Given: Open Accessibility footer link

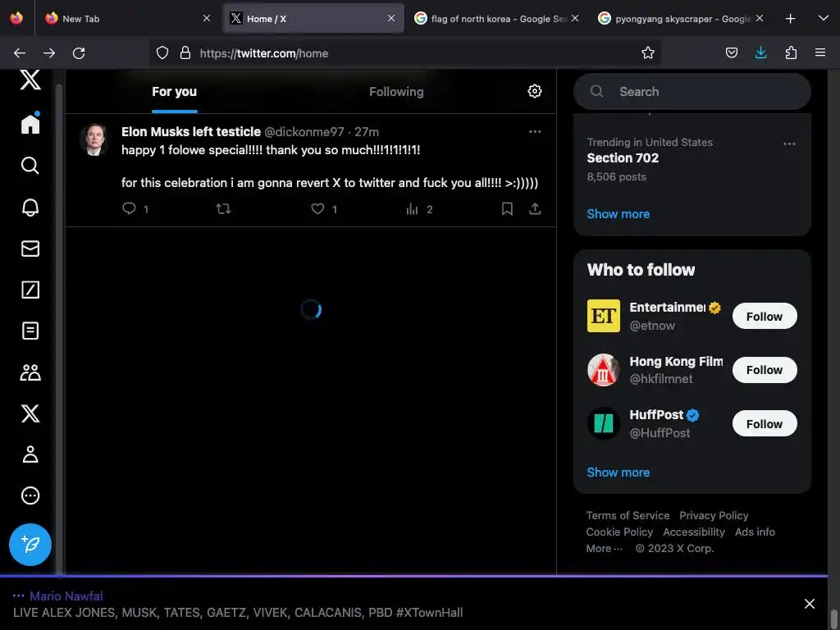Looking at the screenshot, I should pyautogui.click(x=694, y=532).
